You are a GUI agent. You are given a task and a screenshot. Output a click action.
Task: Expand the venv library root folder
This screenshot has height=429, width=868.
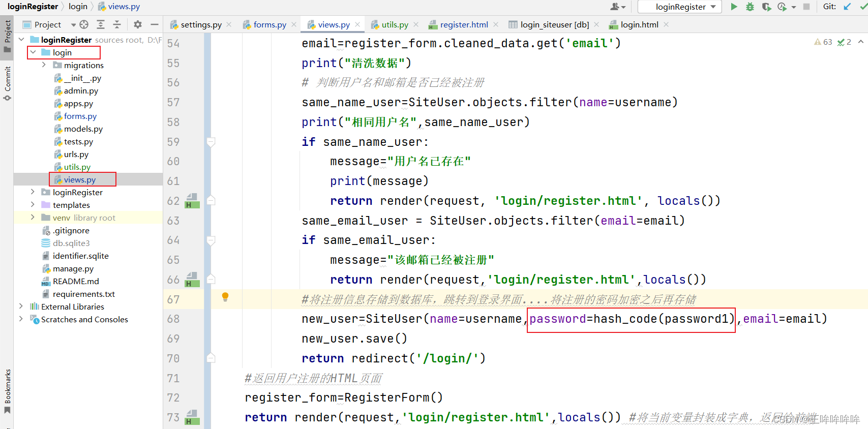point(33,218)
